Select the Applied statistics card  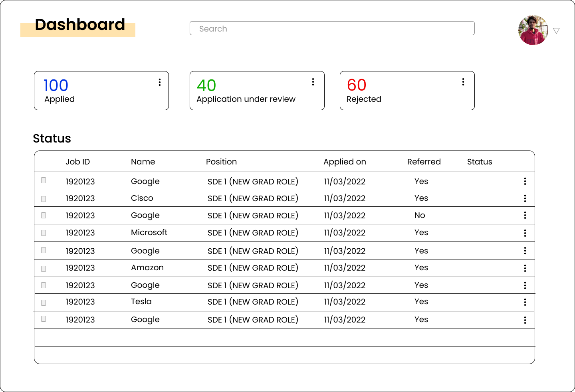tap(101, 91)
